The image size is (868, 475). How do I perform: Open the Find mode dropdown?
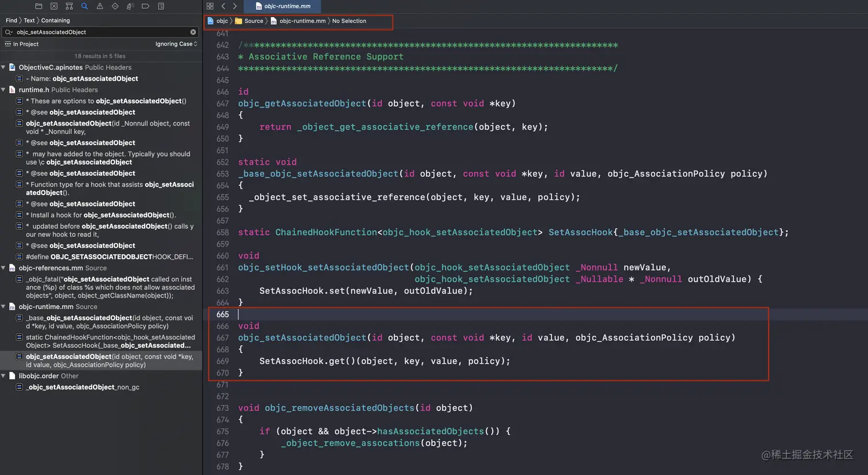(x=11, y=21)
